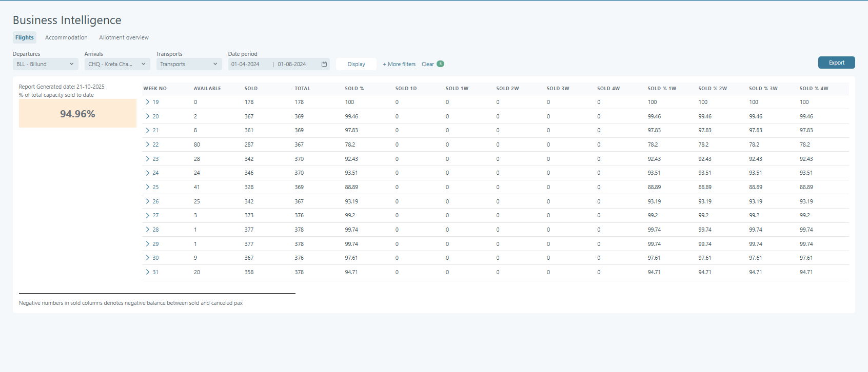The width and height of the screenshot is (868, 372).
Task: Click the + More filters link
Action: 399,64
